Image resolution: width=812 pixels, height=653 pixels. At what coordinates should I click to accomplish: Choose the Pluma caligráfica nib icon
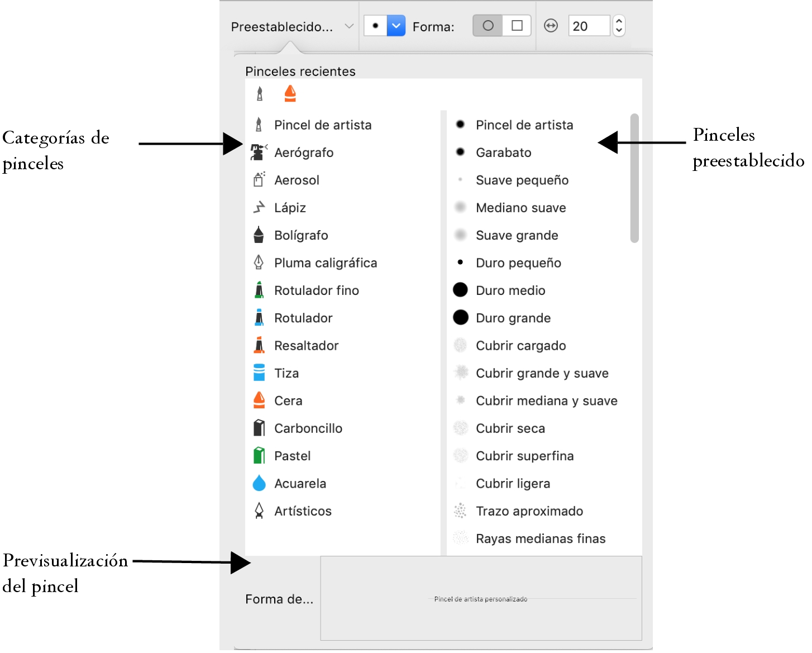259,263
